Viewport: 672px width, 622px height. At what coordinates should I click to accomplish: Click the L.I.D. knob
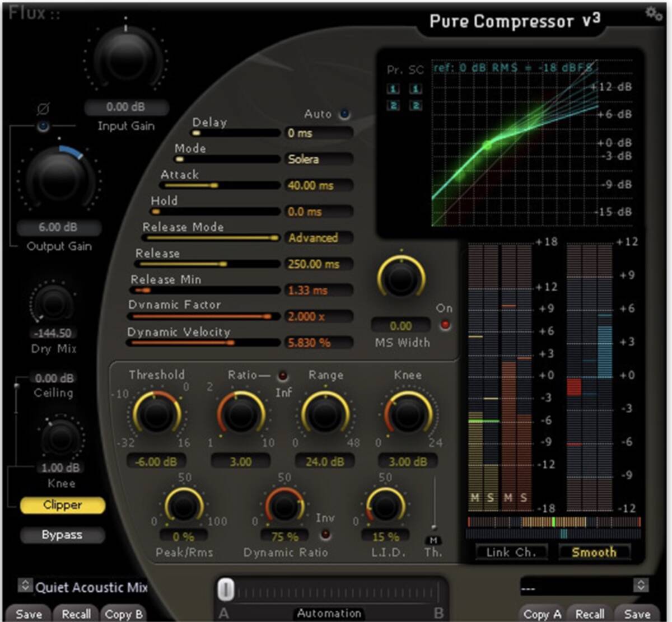[x=385, y=507]
